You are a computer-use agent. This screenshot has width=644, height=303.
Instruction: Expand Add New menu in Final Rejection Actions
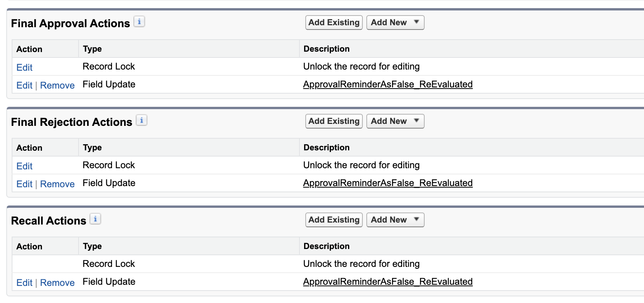pos(395,121)
